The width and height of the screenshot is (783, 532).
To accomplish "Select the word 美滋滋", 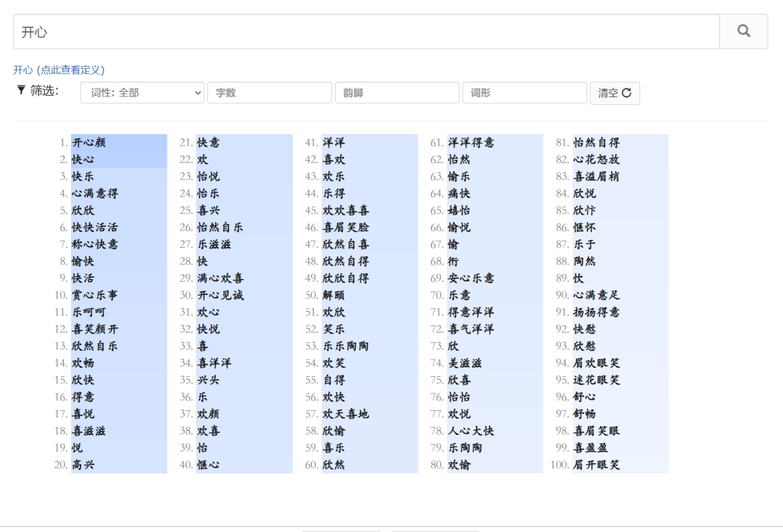I will tap(465, 363).
